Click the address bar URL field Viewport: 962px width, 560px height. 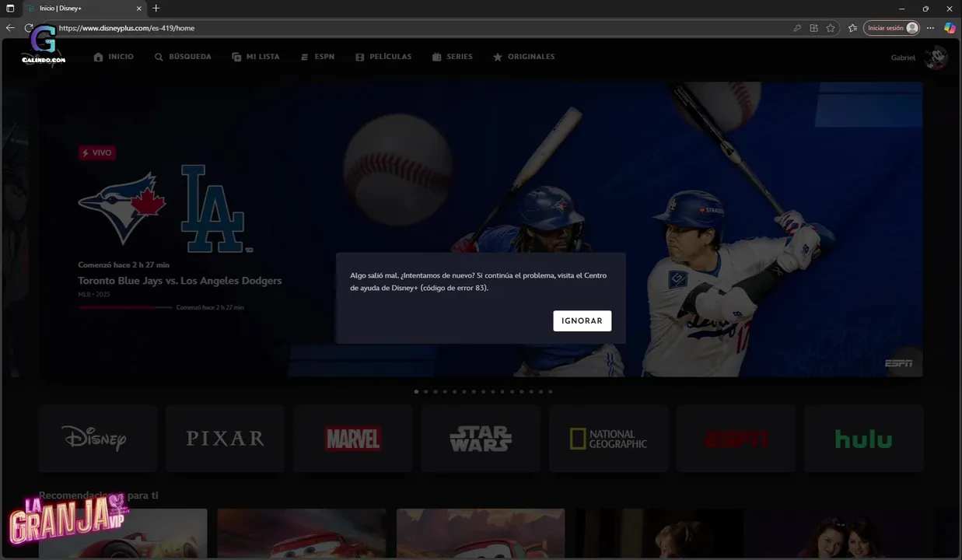click(x=420, y=28)
